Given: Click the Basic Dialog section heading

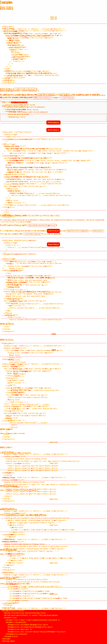Looking at the screenshot, I should point(6,8).
